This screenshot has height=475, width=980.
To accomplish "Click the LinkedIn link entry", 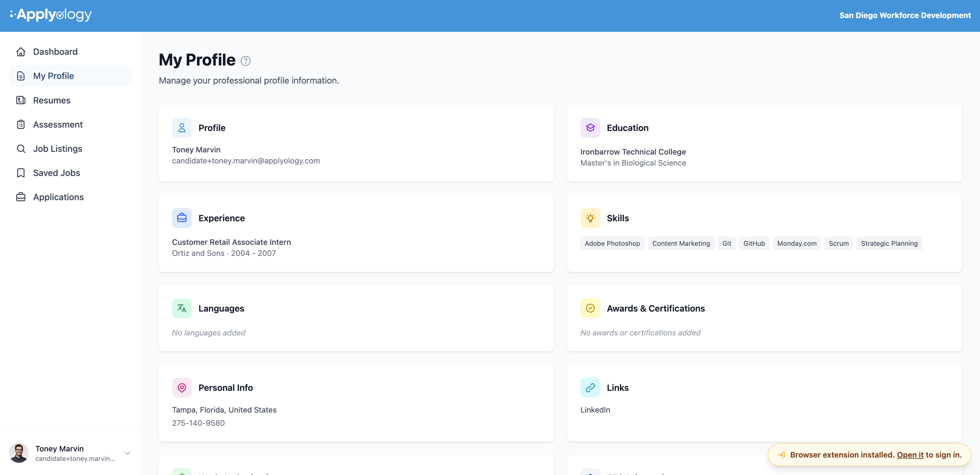I will click(x=595, y=410).
